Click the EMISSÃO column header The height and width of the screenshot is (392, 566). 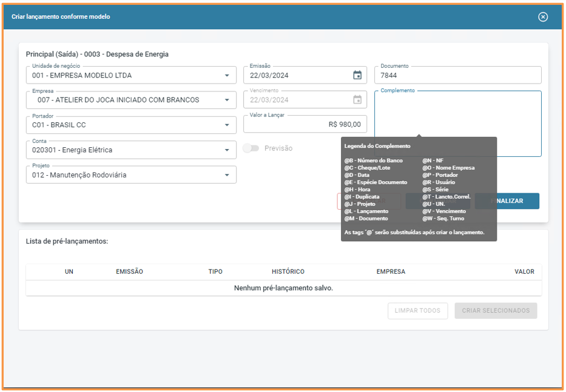129,271
